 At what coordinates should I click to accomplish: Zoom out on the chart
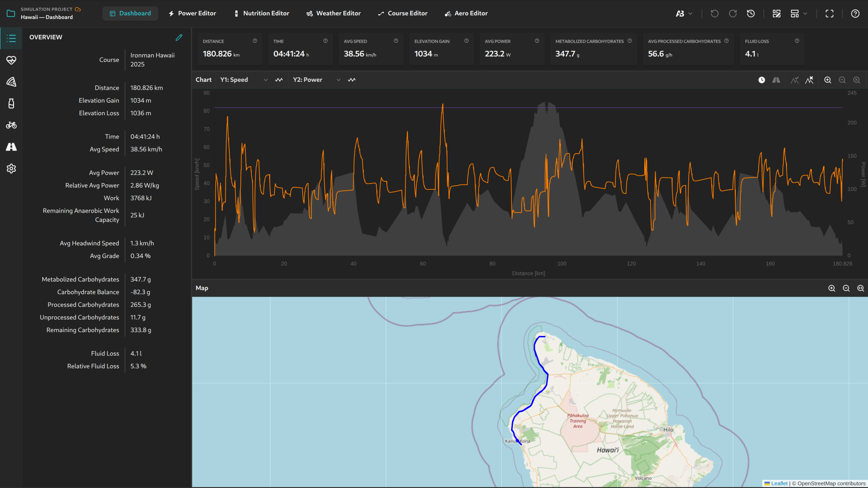coord(842,80)
